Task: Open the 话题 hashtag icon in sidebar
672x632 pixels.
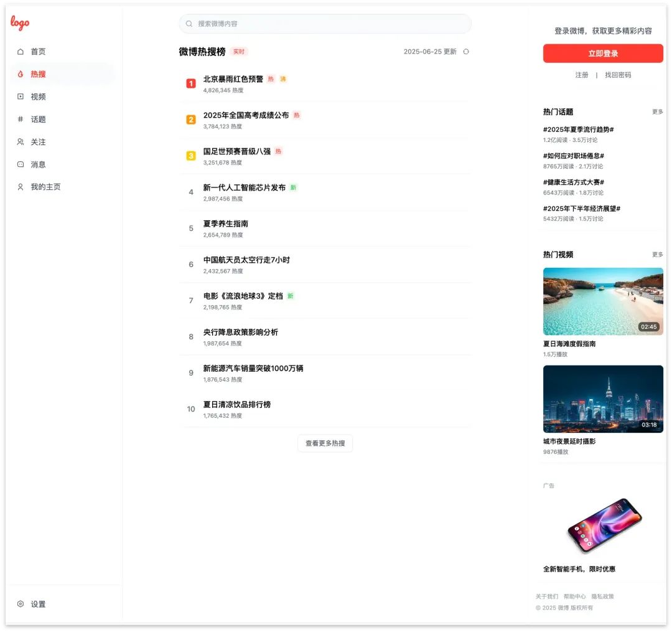Action: pyautogui.click(x=21, y=119)
